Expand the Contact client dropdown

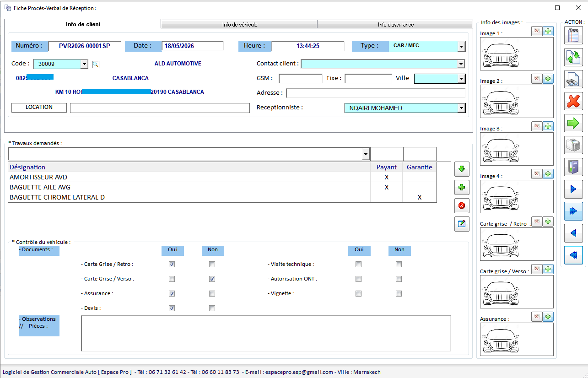click(x=461, y=64)
